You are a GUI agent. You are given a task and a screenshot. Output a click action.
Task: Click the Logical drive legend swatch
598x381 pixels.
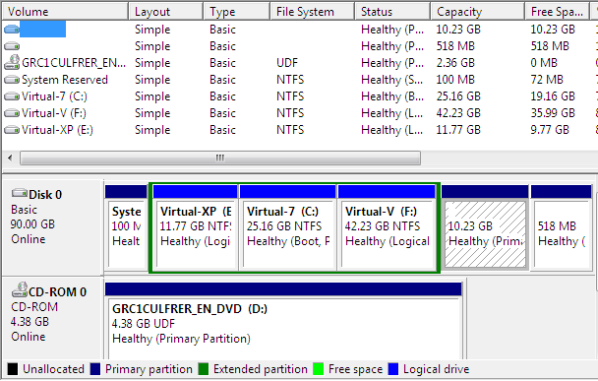click(393, 369)
